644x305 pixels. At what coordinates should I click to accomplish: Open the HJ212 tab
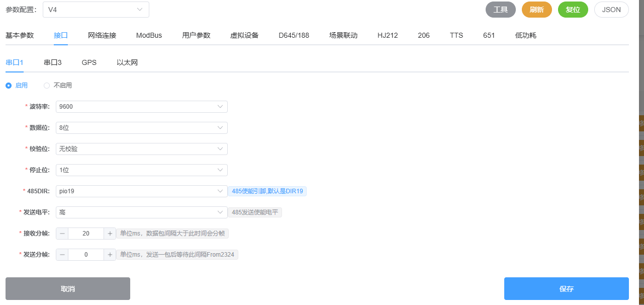(x=388, y=35)
